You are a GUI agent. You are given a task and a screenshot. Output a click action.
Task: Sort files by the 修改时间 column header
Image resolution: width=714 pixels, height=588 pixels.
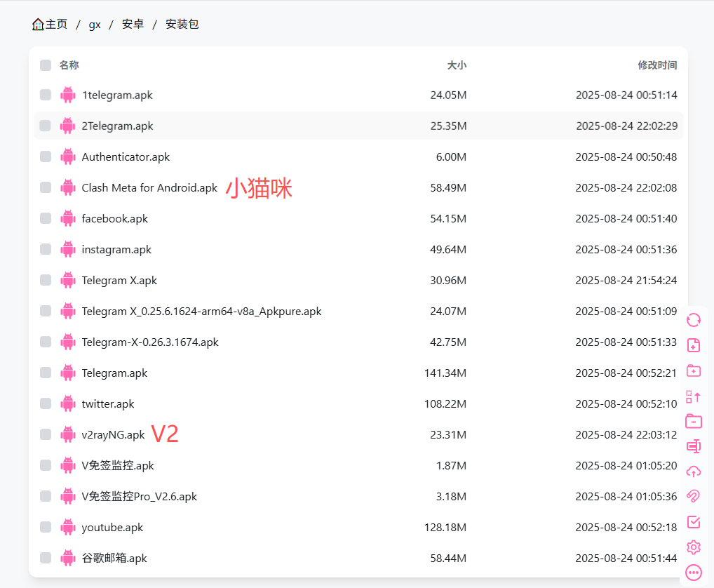point(657,65)
